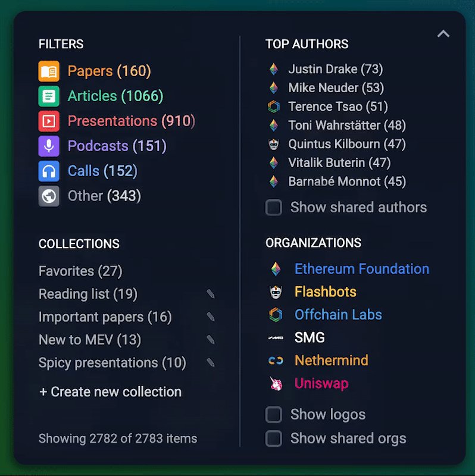
Task: Click the Uniswap unicorn logo
Action: pyautogui.click(x=276, y=383)
